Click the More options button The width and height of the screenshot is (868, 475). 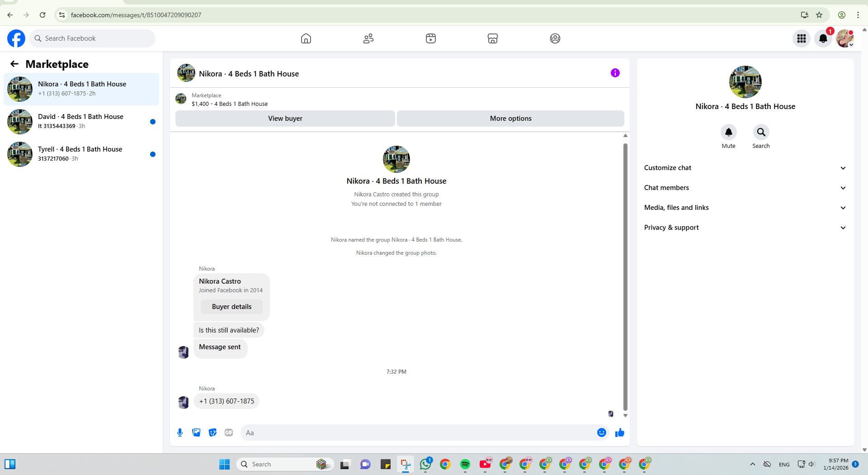click(x=510, y=119)
